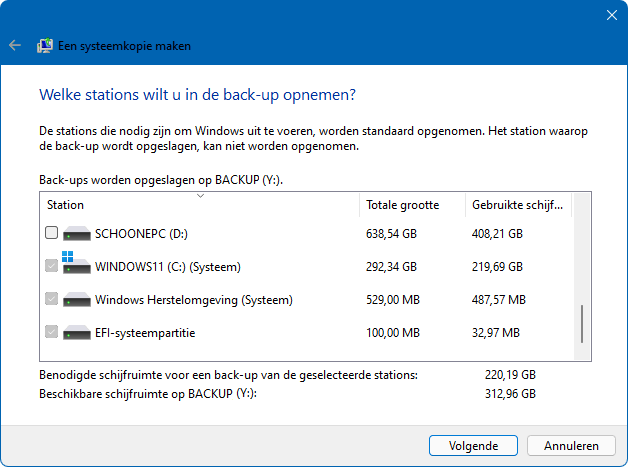This screenshot has height=467, width=628.
Task: Click the system image wizard title icon
Action: coord(45,46)
